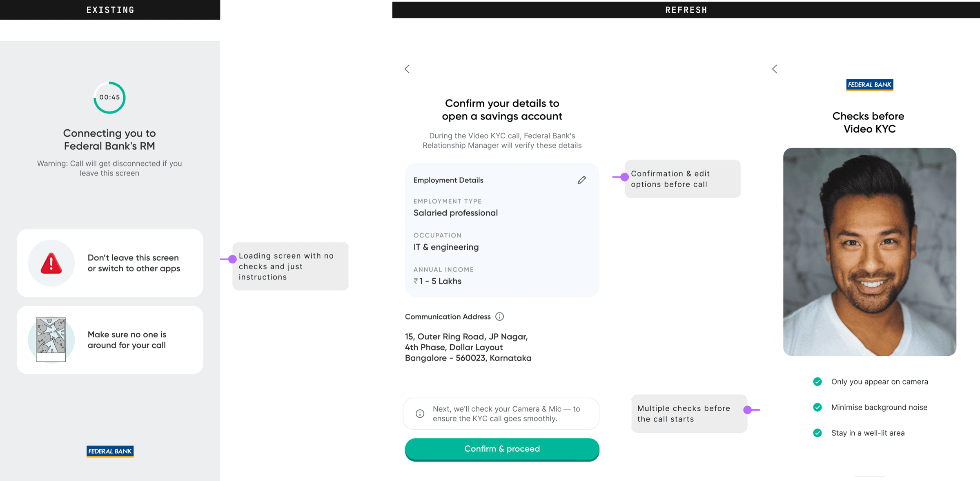Select the EXISTING header label
Screen dimensions: 980x481
(110, 10)
